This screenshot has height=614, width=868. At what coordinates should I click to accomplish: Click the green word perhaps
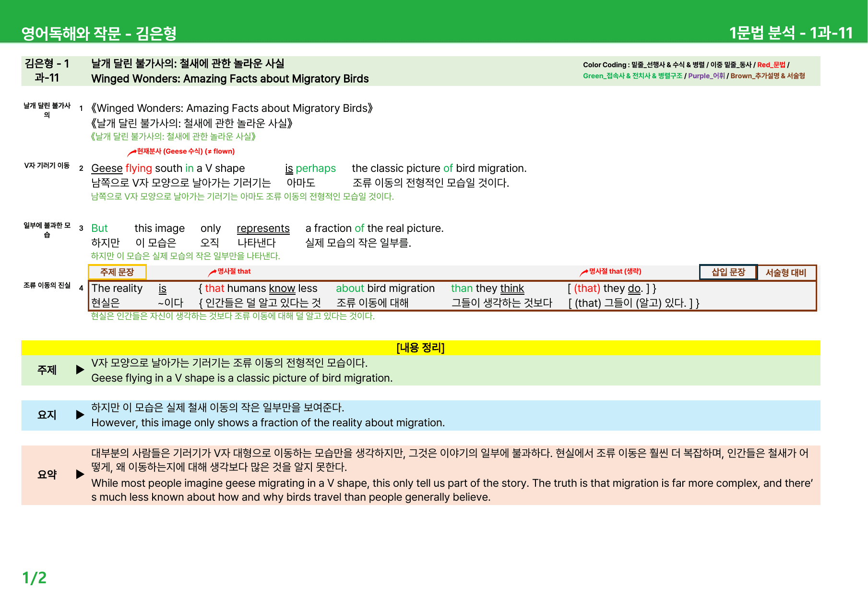(316, 169)
